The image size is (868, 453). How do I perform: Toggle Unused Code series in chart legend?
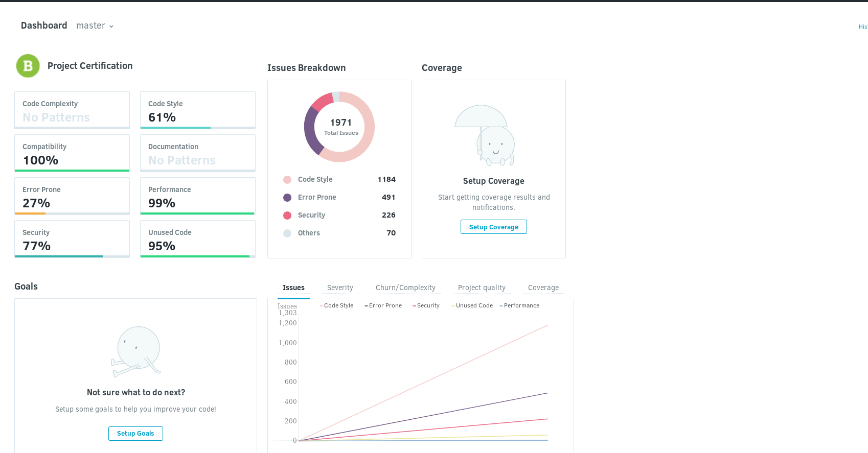point(472,305)
